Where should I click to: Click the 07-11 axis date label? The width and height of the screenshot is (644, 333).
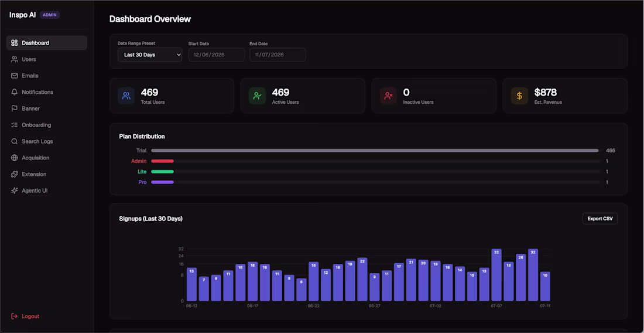[x=545, y=306]
